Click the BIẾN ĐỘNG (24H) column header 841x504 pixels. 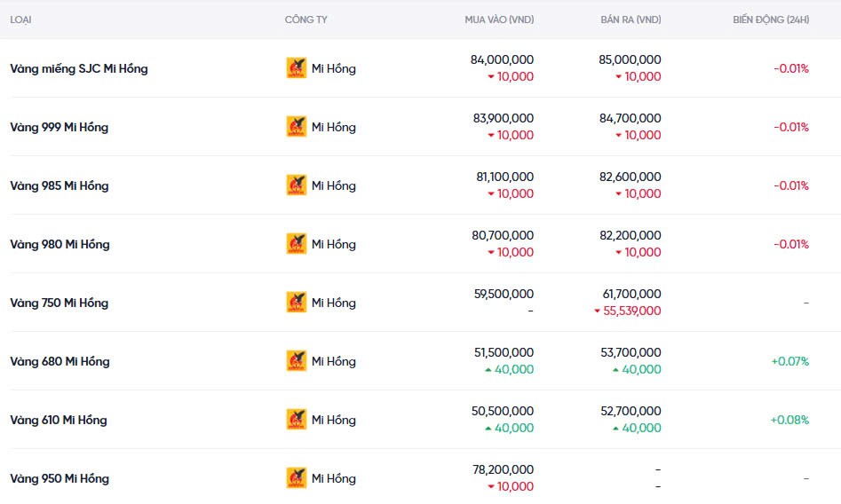(771, 20)
